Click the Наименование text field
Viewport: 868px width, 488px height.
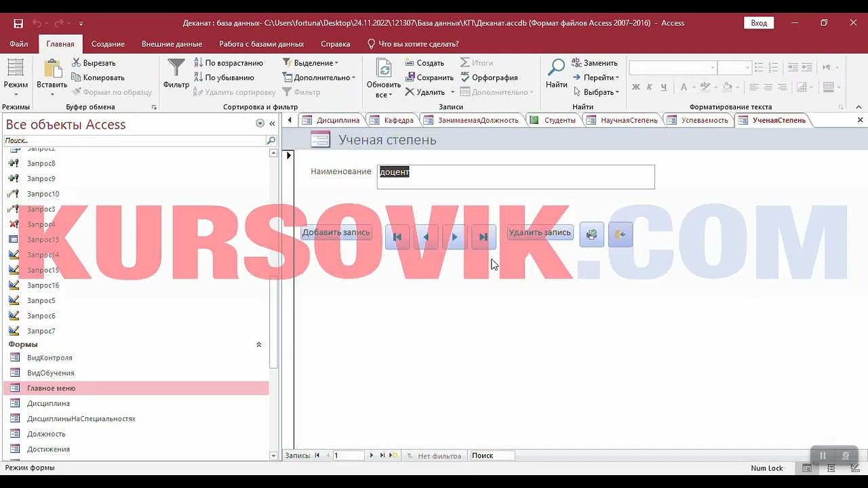coord(515,177)
